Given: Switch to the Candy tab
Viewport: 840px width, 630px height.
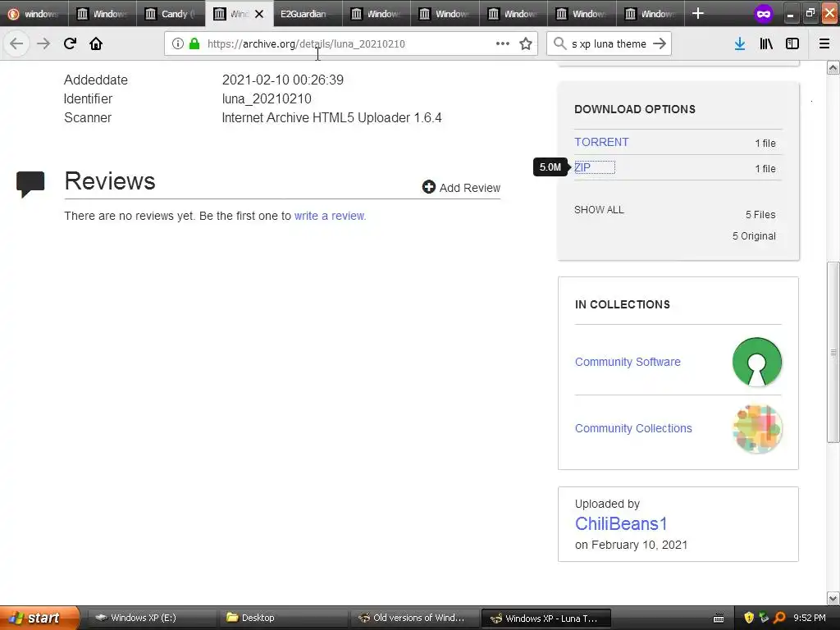Looking at the screenshot, I should (x=171, y=14).
